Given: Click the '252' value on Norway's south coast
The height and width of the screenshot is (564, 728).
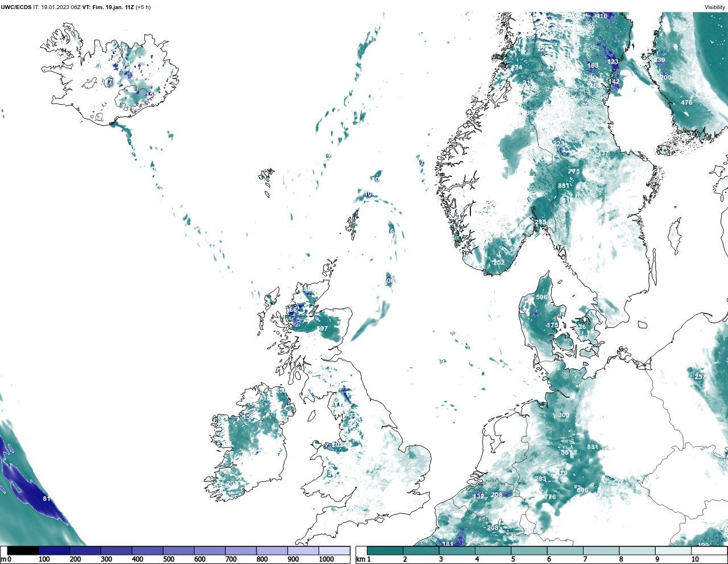Looking at the screenshot, I should [499, 262].
